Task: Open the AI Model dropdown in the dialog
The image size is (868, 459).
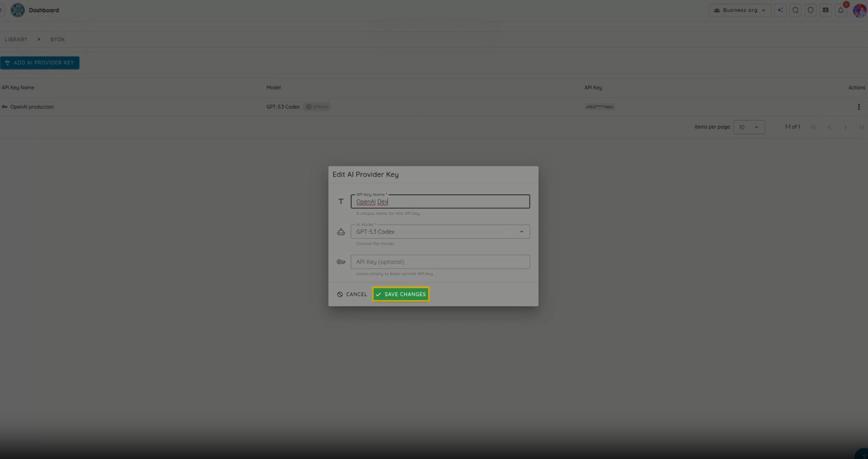Action: [521, 232]
